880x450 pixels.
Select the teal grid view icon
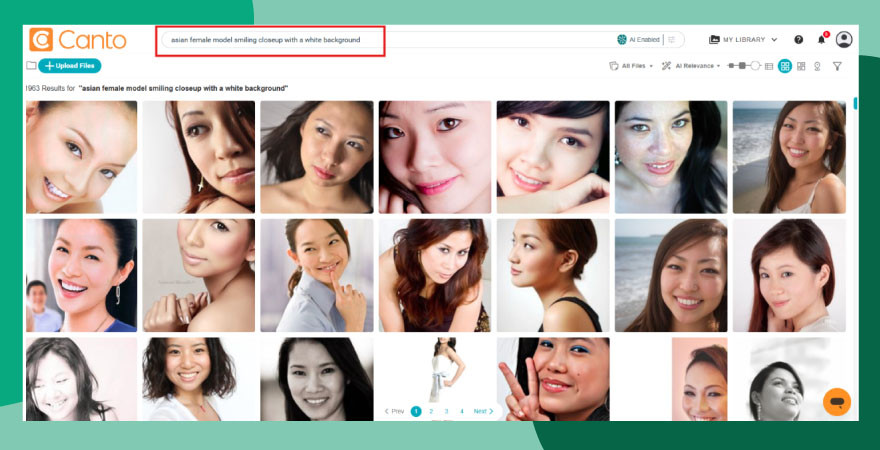point(785,66)
